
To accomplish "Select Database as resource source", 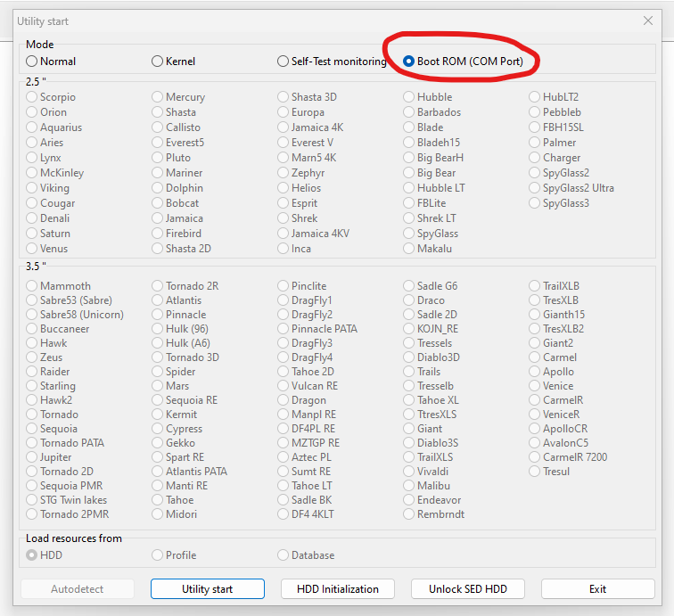I will pyautogui.click(x=284, y=555).
